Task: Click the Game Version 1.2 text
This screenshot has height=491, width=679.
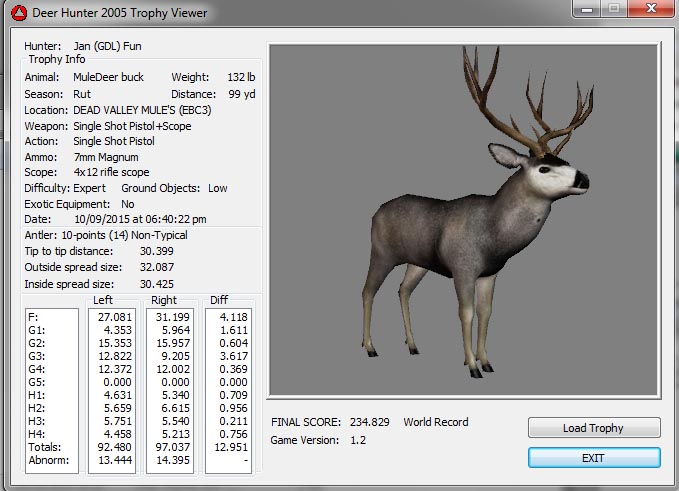Action: pos(359,440)
